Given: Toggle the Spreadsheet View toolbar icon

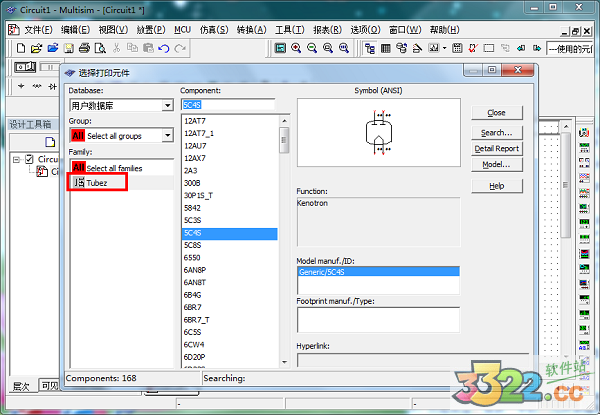Looking at the screenshot, I should [x=386, y=48].
